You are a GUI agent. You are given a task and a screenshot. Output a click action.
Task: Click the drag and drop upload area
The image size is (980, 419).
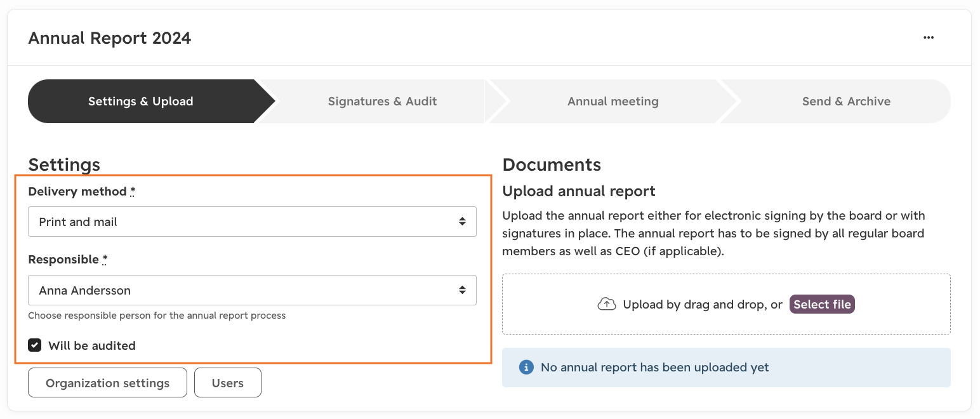(726, 304)
